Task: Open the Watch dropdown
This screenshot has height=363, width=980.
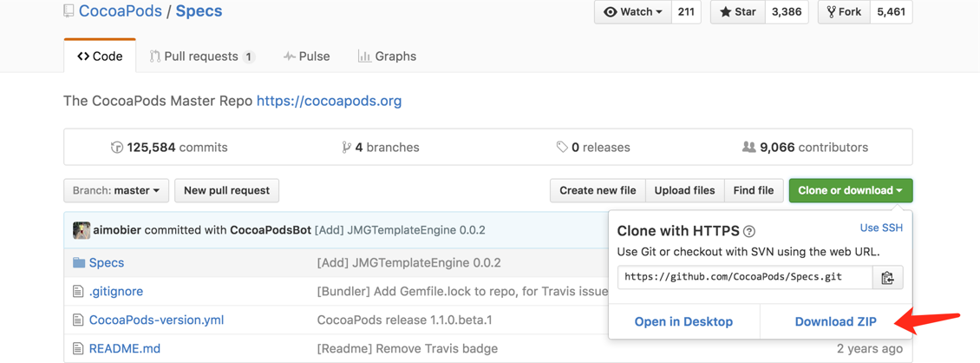Action: coord(633,12)
